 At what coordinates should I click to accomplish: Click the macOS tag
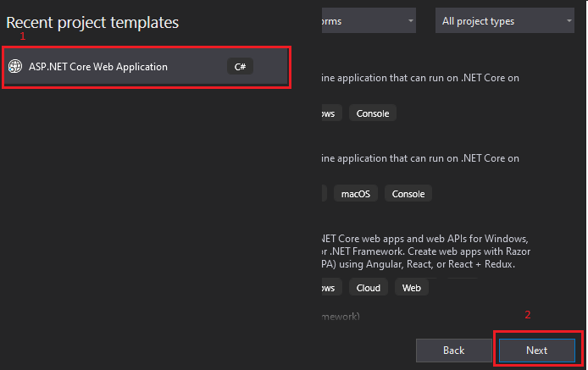coord(356,194)
